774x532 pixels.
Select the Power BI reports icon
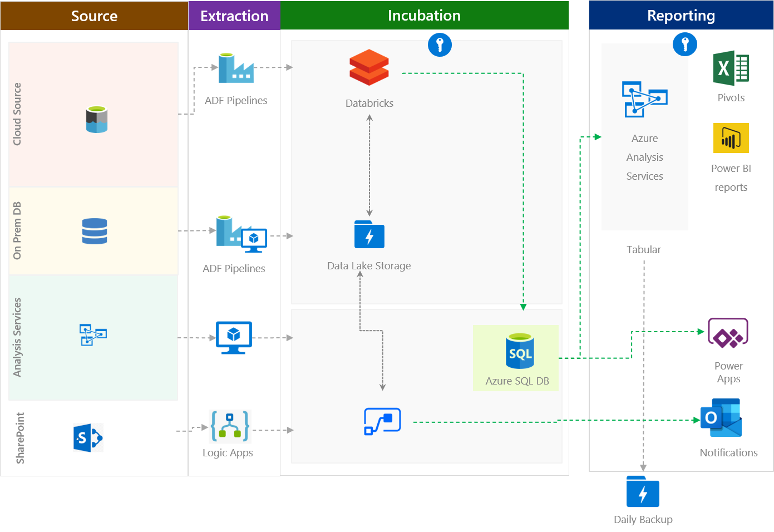click(x=731, y=138)
